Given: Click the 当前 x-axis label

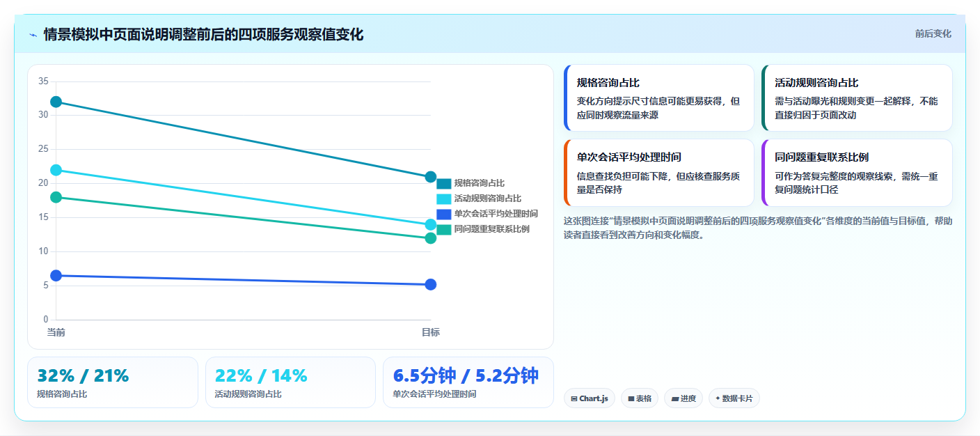Looking at the screenshot, I should 56,332.
